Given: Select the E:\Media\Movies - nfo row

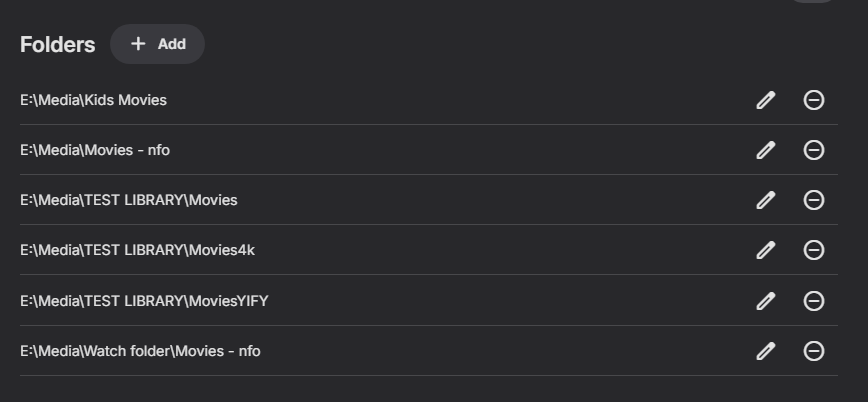Looking at the screenshot, I should 428,150.
